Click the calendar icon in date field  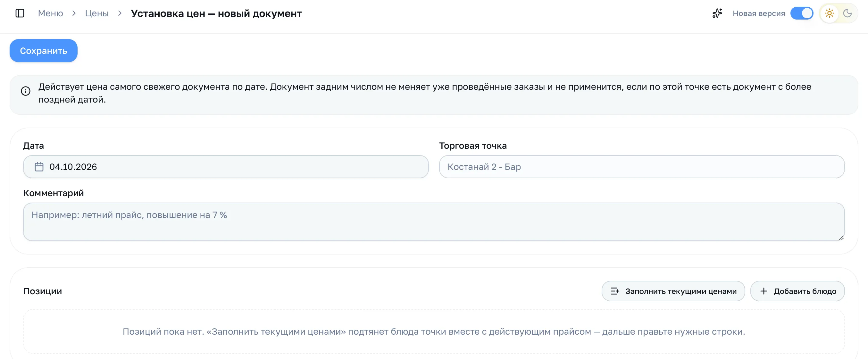39,167
